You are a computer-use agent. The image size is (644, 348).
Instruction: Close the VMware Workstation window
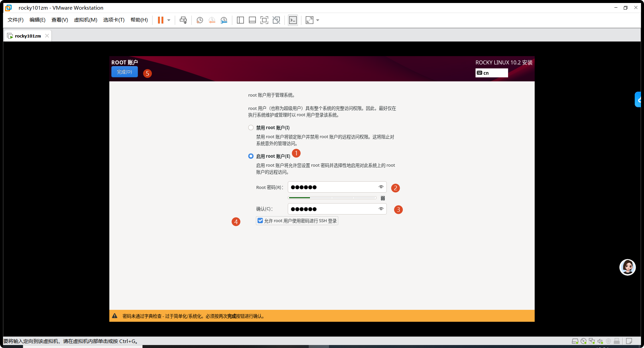[636, 8]
